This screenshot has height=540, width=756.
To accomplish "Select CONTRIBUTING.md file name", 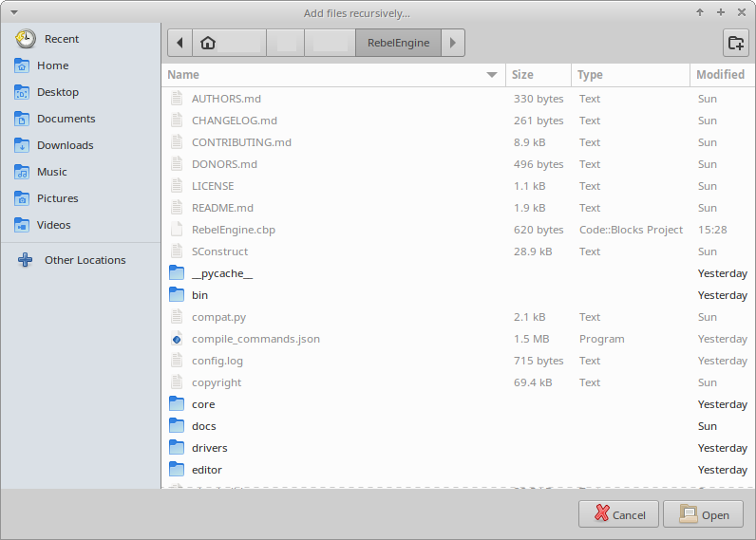I will [x=241, y=142].
